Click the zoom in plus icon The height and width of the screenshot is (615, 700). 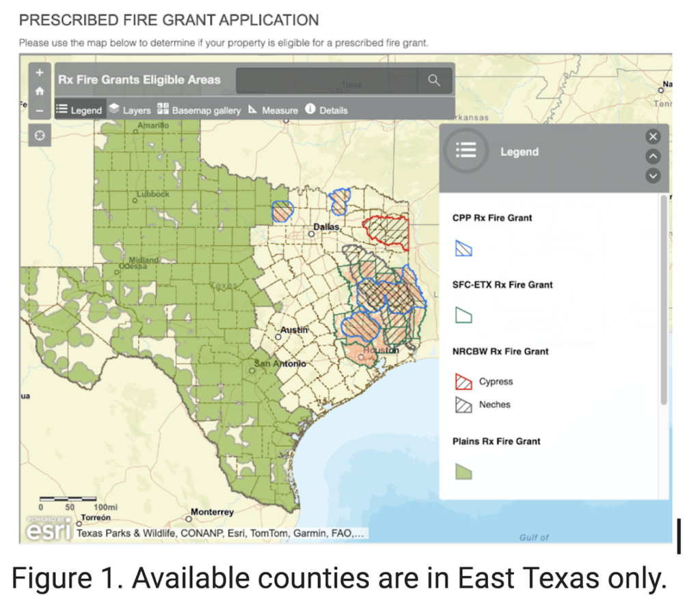39,72
